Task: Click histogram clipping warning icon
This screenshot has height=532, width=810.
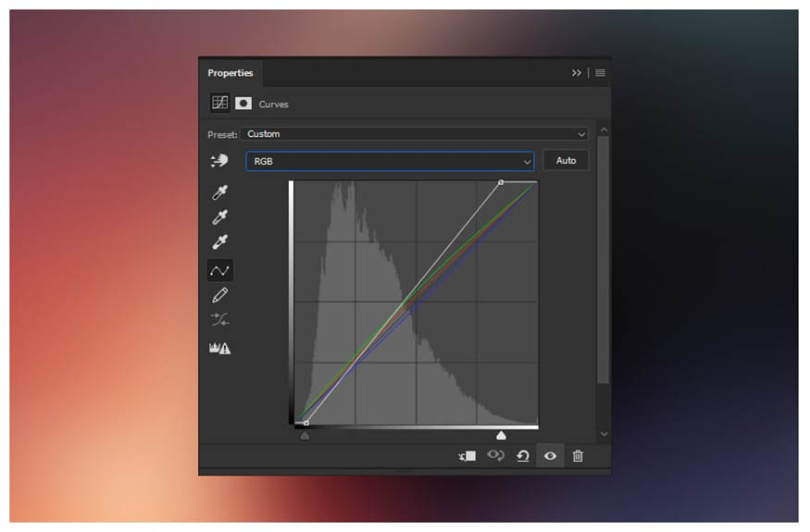Action: click(219, 348)
